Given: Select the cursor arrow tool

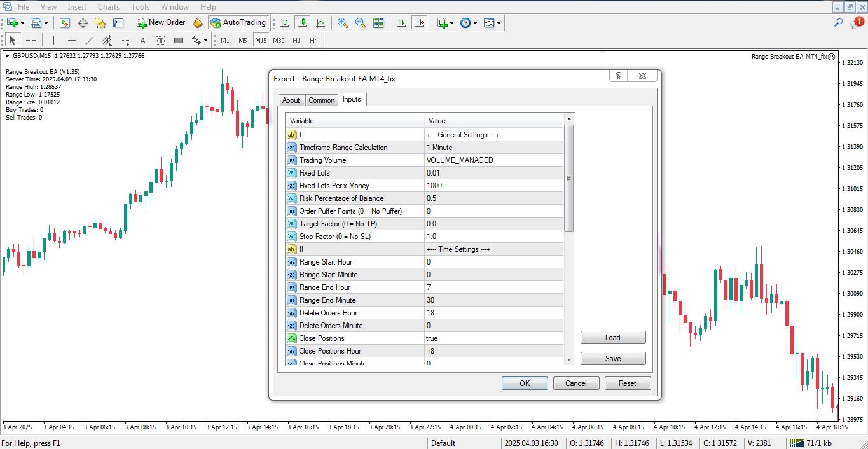Looking at the screenshot, I should click(x=11, y=40).
